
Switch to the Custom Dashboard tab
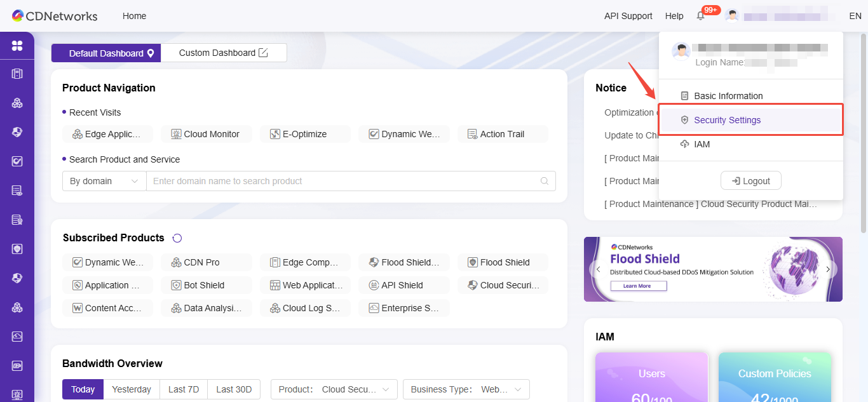[x=223, y=53]
